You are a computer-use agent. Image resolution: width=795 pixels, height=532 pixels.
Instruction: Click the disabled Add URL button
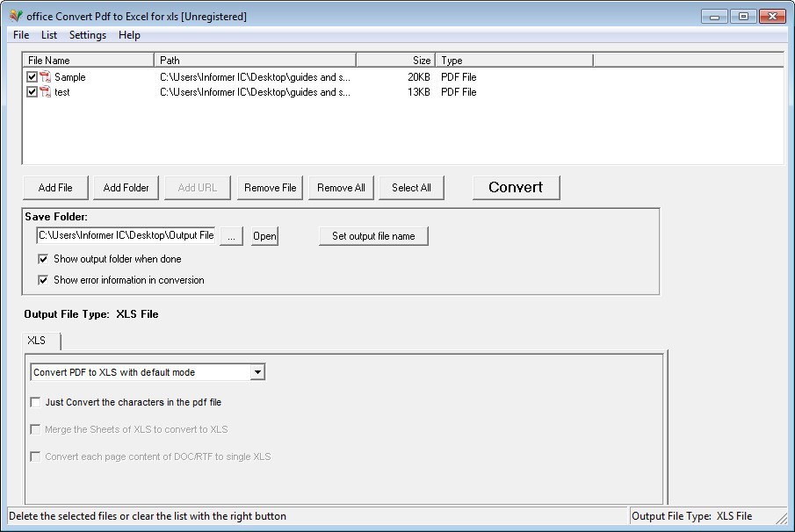coord(198,188)
